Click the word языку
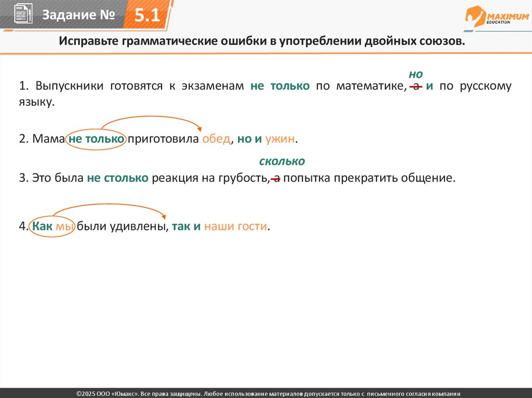This screenshot has width=532, height=398. click(x=36, y=102)
